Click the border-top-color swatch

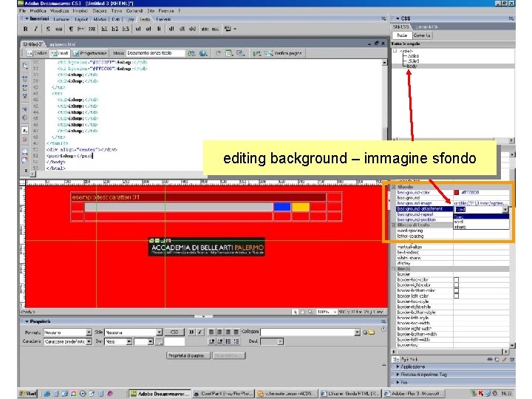pyautogui.click(x=457, y=279)
